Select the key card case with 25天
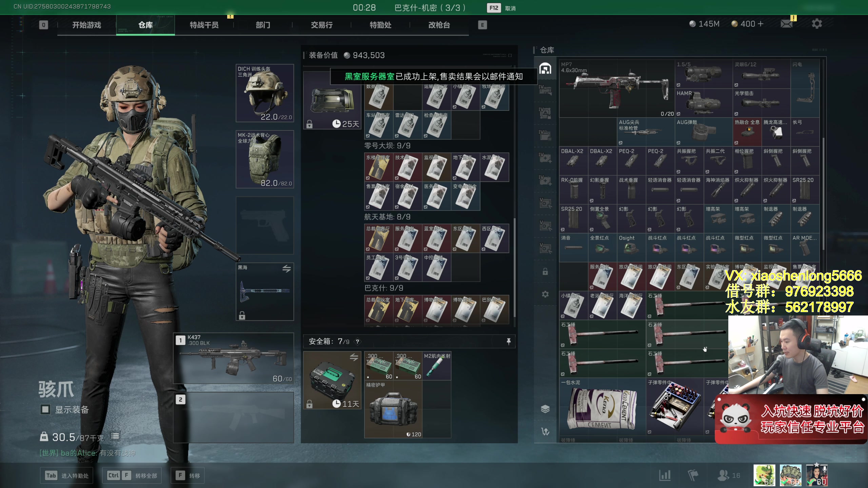The image size is (868, 488). (x=332, y=100)
